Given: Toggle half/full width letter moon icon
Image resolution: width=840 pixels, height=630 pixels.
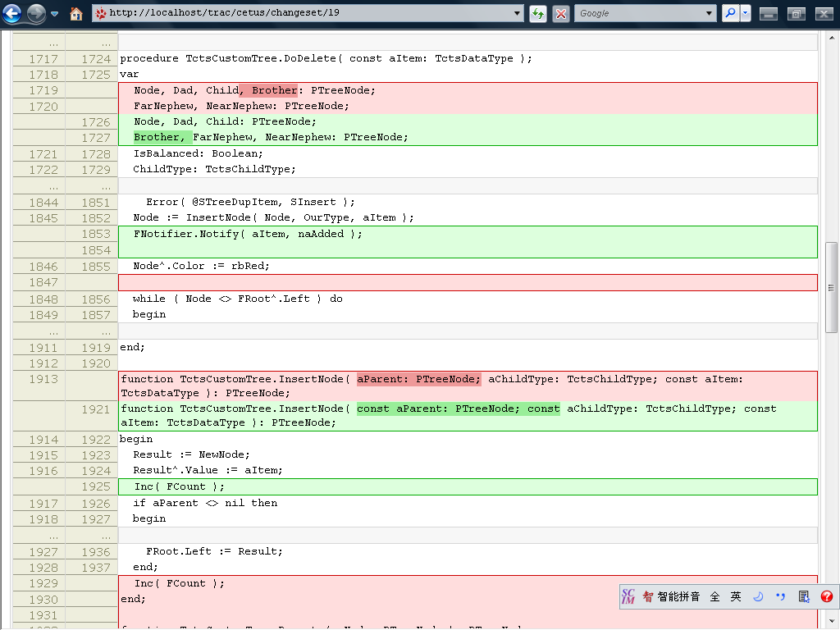Looking at the screenshot, I should point(758,597).
